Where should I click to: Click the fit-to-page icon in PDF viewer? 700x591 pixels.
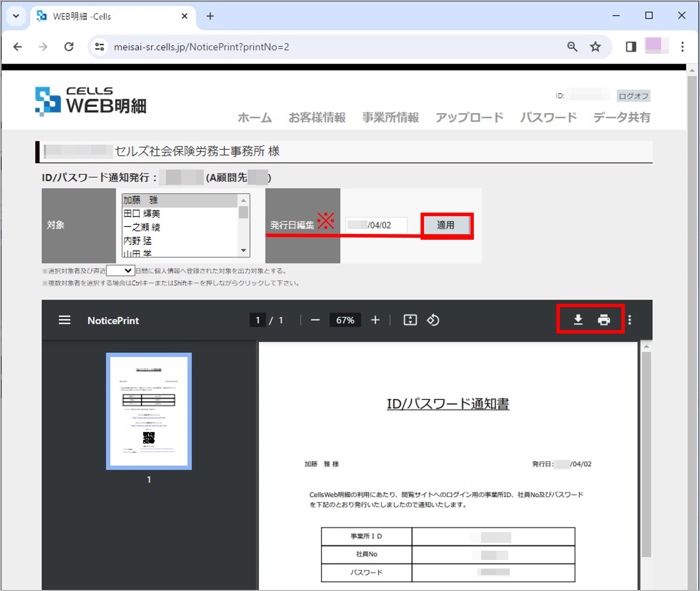410,320
